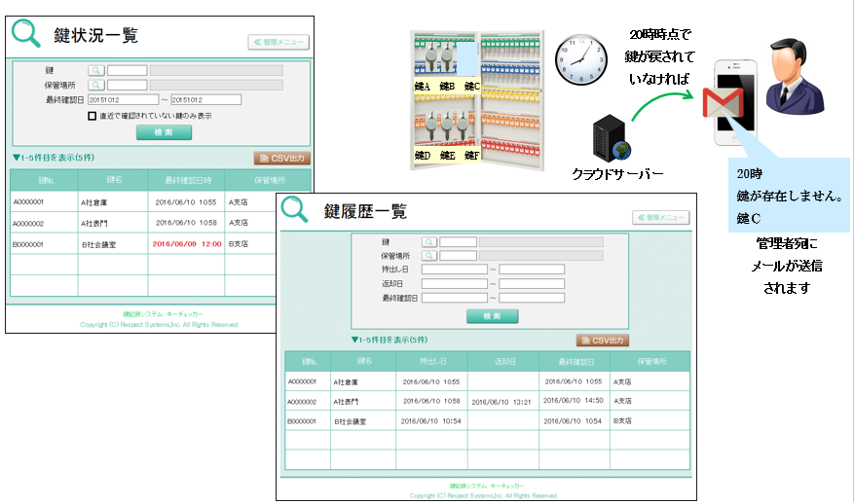
Task: Click the administrator person icon
Action: click(x=794, y=76)
